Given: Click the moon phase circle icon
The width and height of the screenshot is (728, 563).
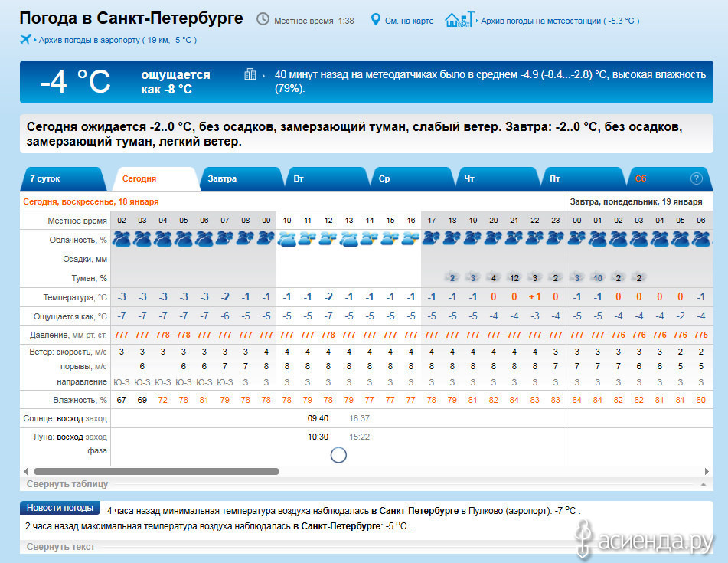Looking at the screenshot, I should point(338,455).
